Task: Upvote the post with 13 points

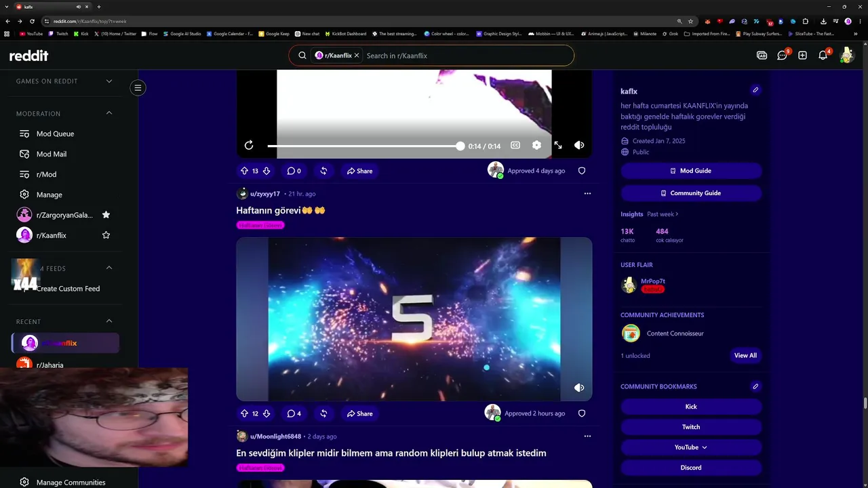Action: click(x=245, y=171)
